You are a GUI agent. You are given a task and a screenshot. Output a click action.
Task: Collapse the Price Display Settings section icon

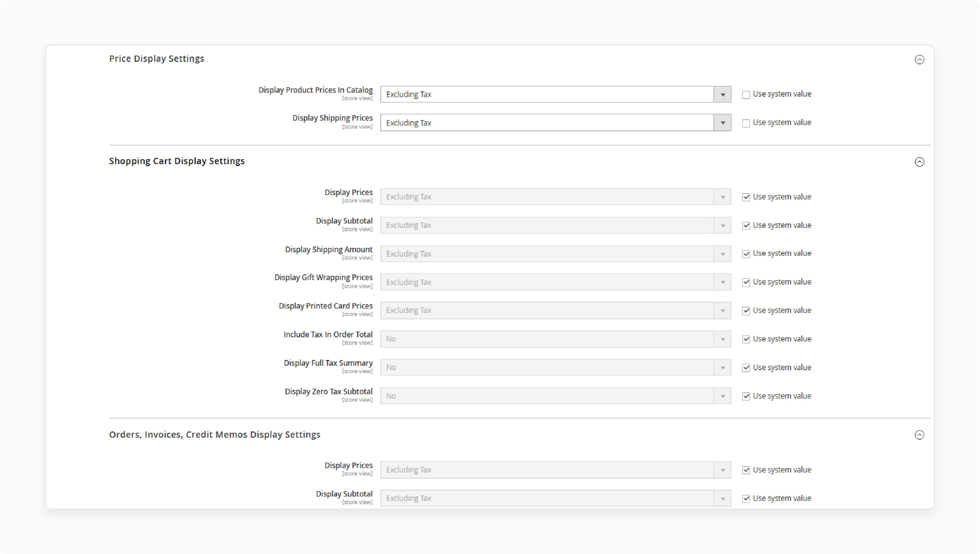[919, 59]
